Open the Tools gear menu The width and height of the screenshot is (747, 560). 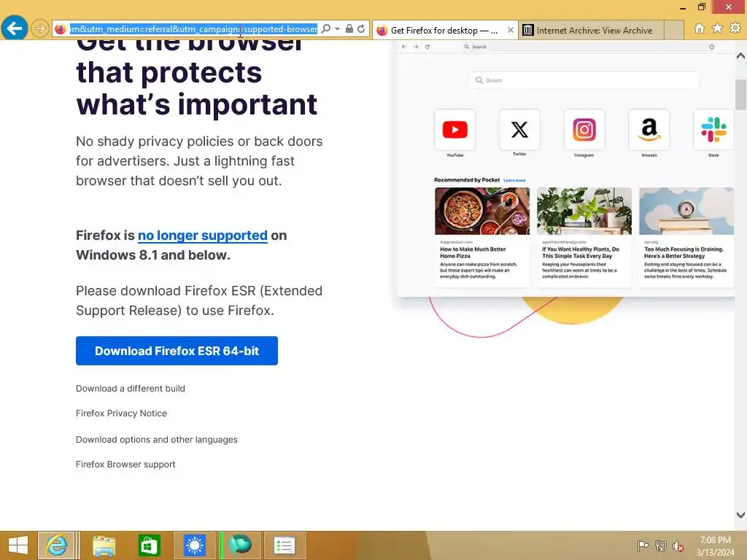[735, 28]
